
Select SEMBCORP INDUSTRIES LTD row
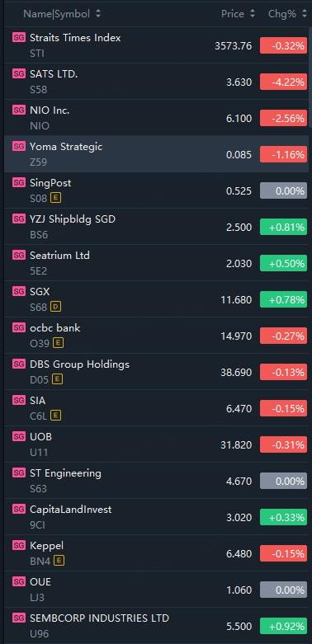point(156,626)
